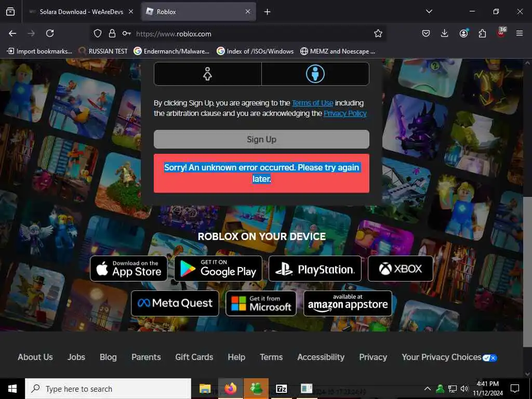
Task: Open Your Privacy Choices link
Action: pos(449,357)
